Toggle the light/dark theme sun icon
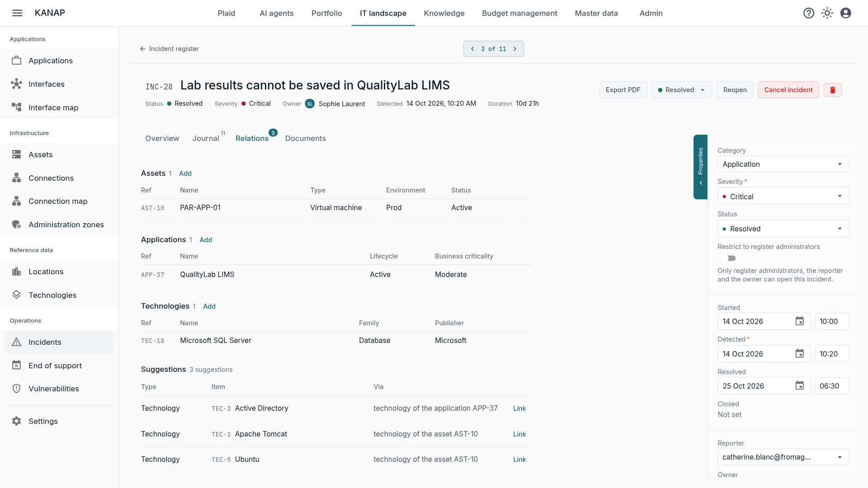The height and width of the screenshot is (488, 868). (x=827, y=13)
